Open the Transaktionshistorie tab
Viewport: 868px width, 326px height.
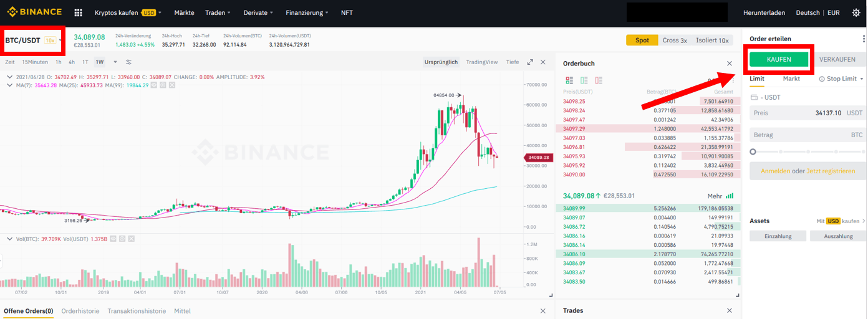pyautogui.click(x=137, y=310)
